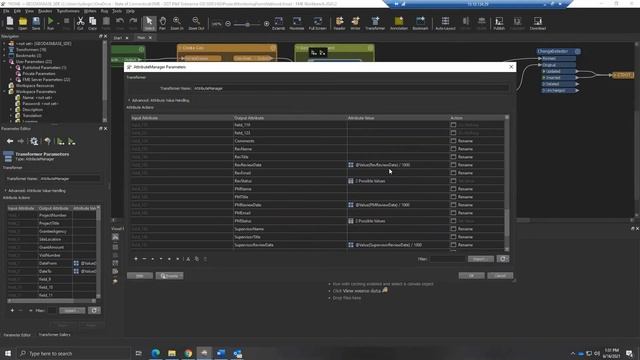Add a Writer from the toolbar
640x360 pixels.
(x=356, y=23)
